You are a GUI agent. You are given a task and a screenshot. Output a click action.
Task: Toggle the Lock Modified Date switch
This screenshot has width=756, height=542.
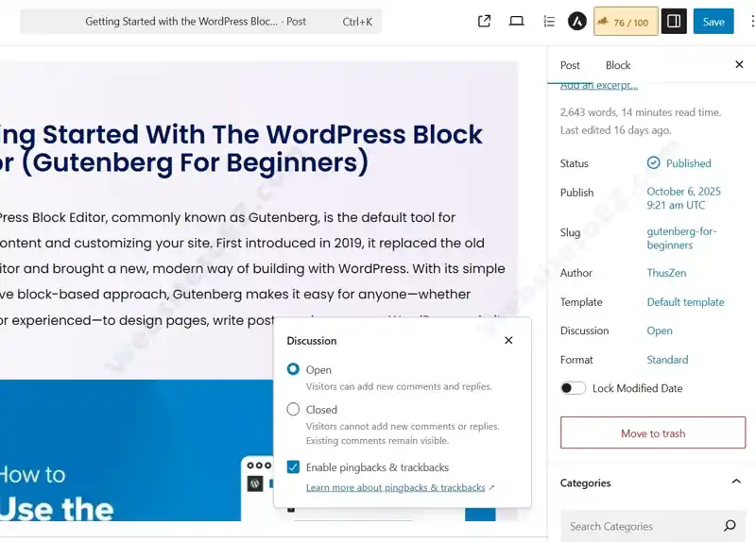click(x=573, y=388)
